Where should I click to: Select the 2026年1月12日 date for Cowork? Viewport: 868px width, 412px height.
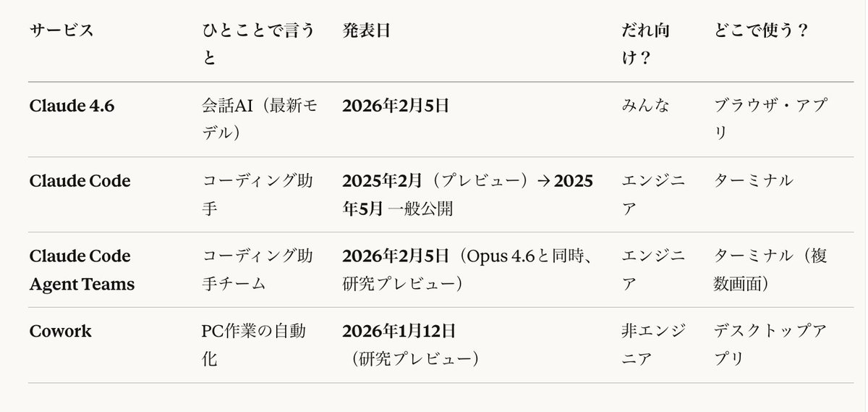pyautogui.click(x=399, y=332)
